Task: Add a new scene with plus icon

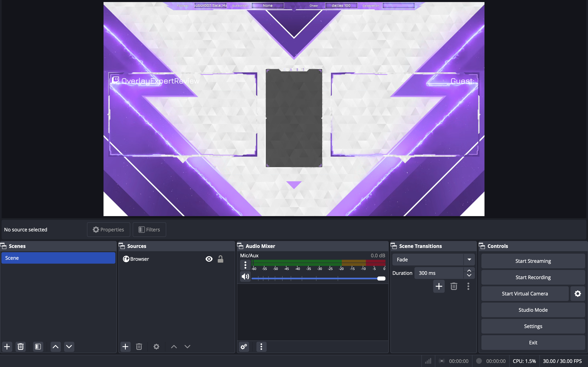Action: click(x=7, y=347)
